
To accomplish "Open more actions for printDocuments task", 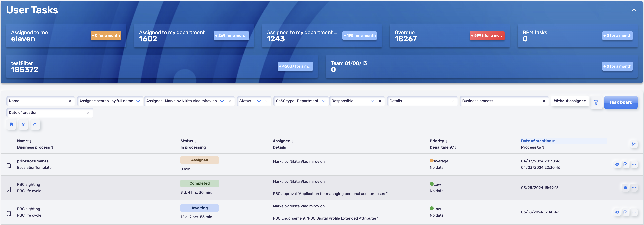I will 634,164.
